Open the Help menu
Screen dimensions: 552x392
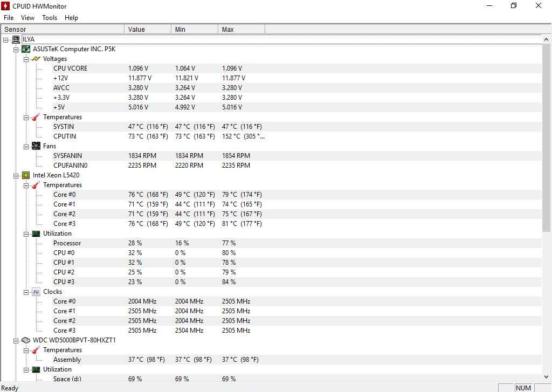(x=71, y=18)
